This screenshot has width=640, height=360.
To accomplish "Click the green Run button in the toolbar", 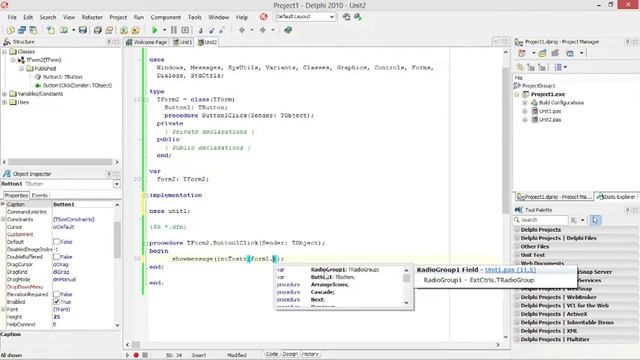I will point(155,30).
